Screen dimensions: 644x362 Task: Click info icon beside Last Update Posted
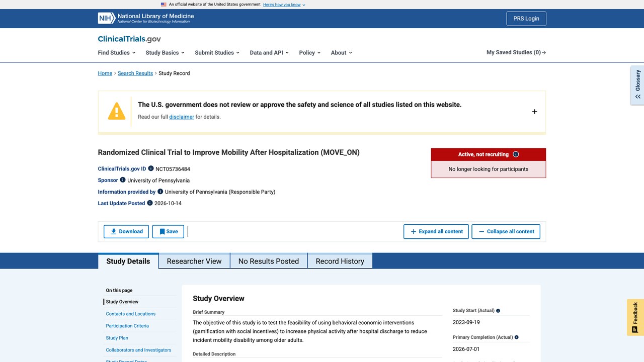coord(150,203)
